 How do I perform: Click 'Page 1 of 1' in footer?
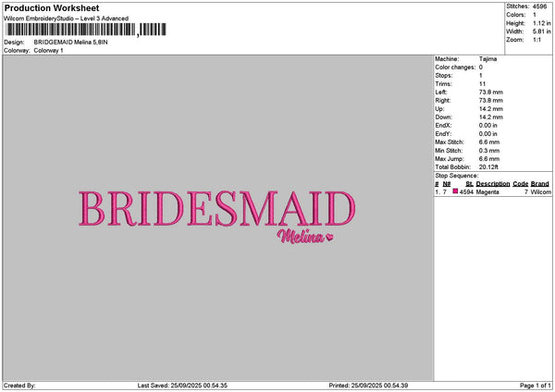pos(536,386)
